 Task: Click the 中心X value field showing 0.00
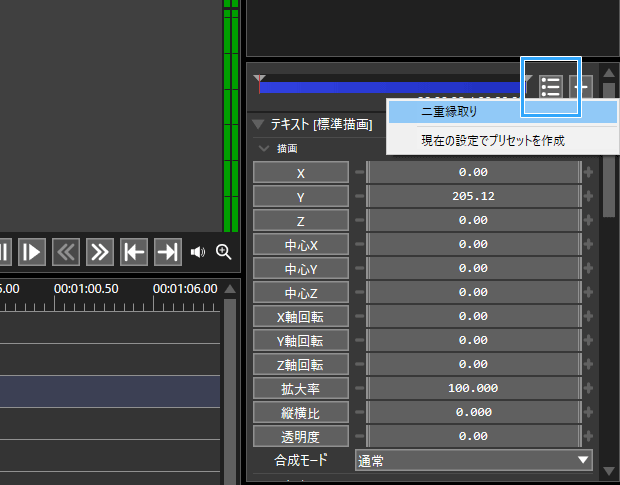(474, 244)
